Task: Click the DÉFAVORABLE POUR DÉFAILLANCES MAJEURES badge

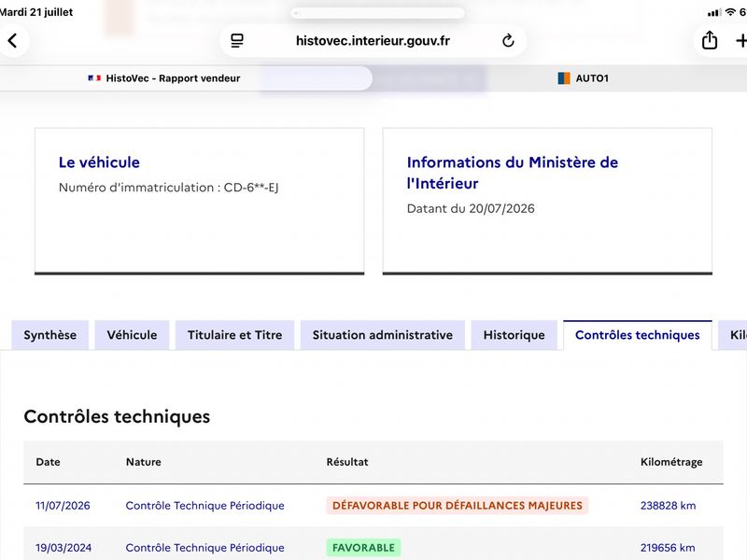Action: click(x=458, y=506)
